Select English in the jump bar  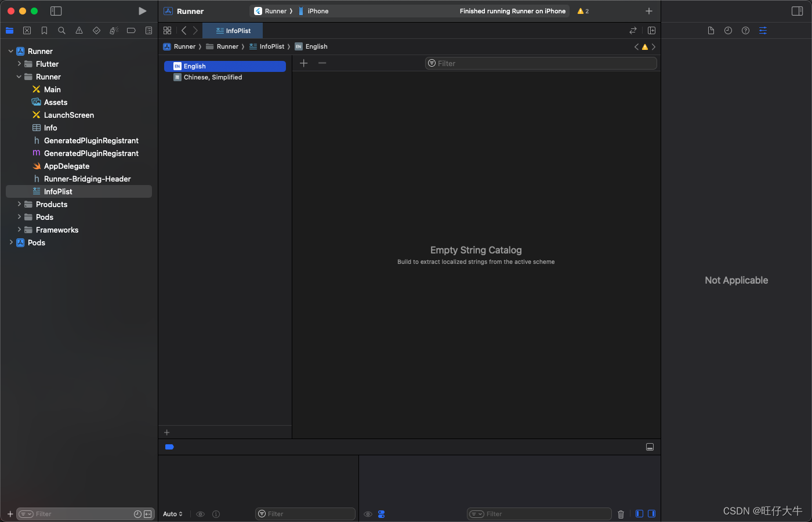click(311, 46)
